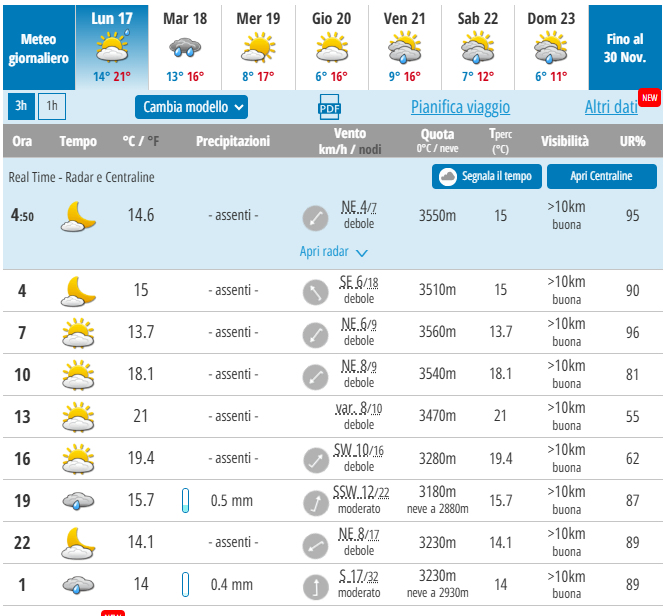The height and width of the screenshot is (616, 664).
Task: Toggle temperature unit to °F
Action: pyautogui.click(x=153, y=141)
